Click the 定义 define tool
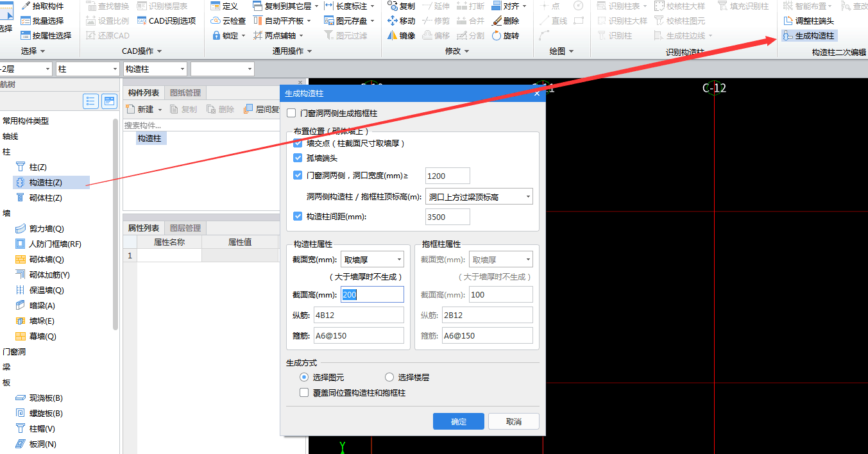Screen dimensions: 868x454 coord(225,6)
